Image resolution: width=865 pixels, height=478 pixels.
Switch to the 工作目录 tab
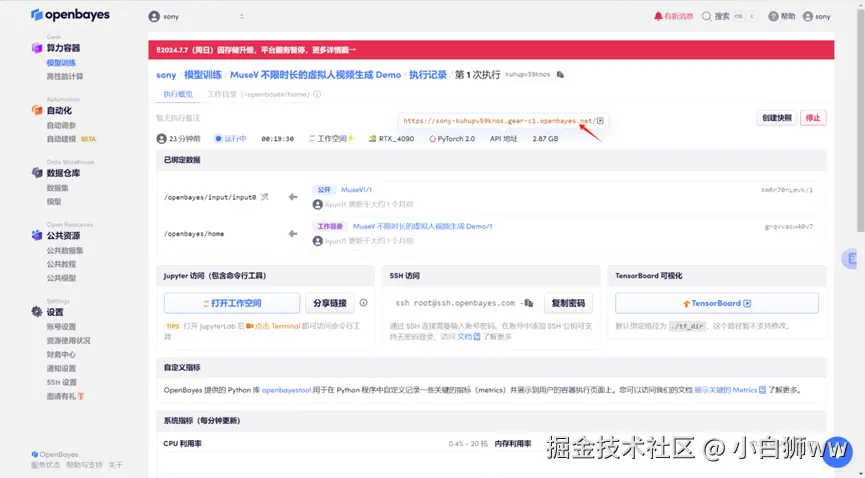click(258, 94)
